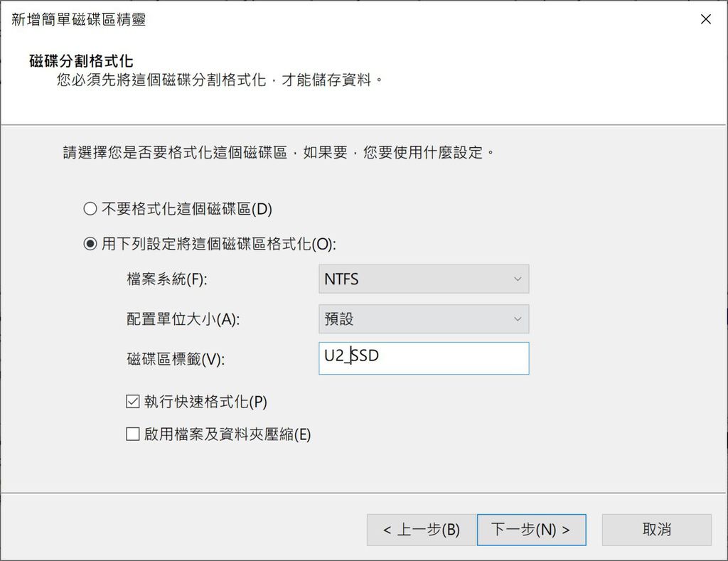The width and height of the screenshot is (728, 561).
Task: Expand the 配置單位大小 dropdown showing 預設
Action: pos(423,319)
